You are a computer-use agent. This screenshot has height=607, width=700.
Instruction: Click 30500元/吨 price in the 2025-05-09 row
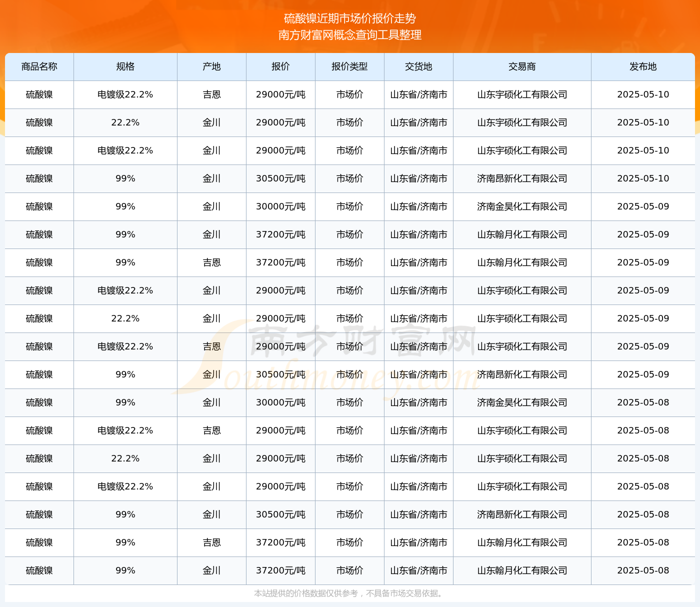click(281, 374)
